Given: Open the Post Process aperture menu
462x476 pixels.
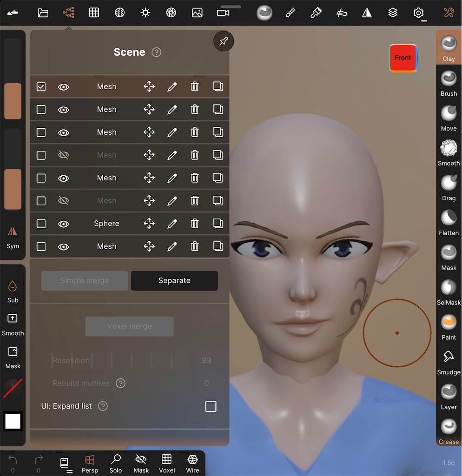Looking at the screenshot, I should pos(171,13).
